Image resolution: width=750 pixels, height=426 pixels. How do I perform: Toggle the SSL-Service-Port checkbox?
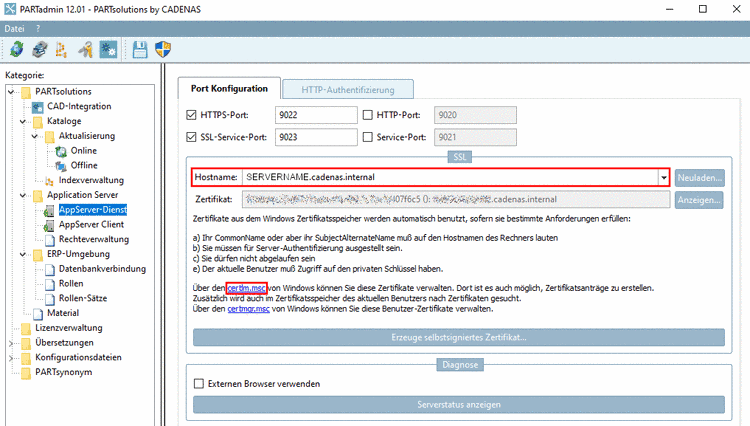191,137
